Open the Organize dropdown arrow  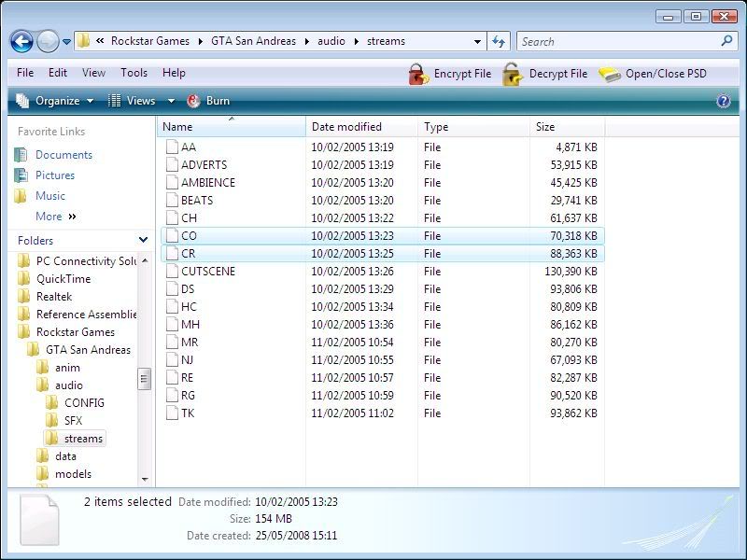(x=90, y=101)
